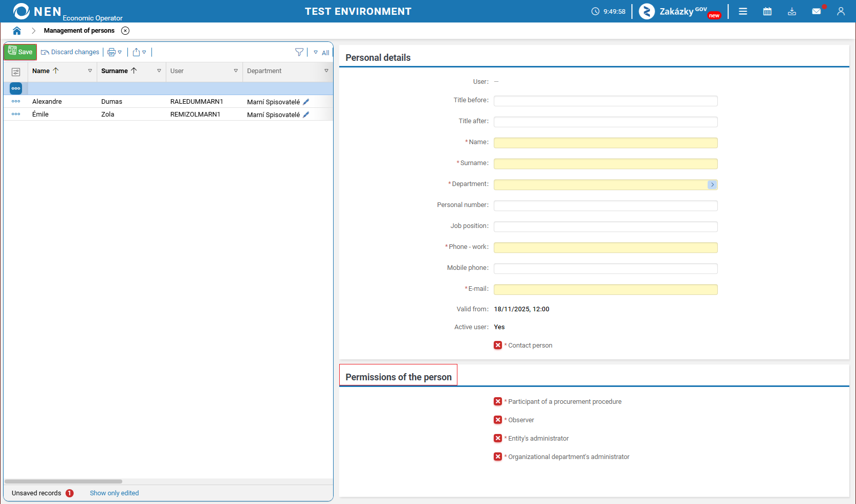Open the calendar icon in header
This screenshot has width=856, height=504.
(767, 11)
